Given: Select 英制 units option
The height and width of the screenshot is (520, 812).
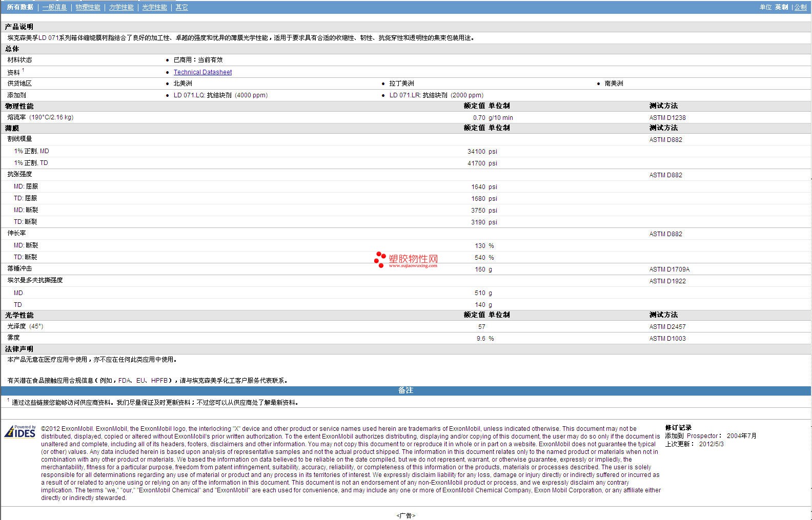Looking at the screenshot, I should [781, 7].
